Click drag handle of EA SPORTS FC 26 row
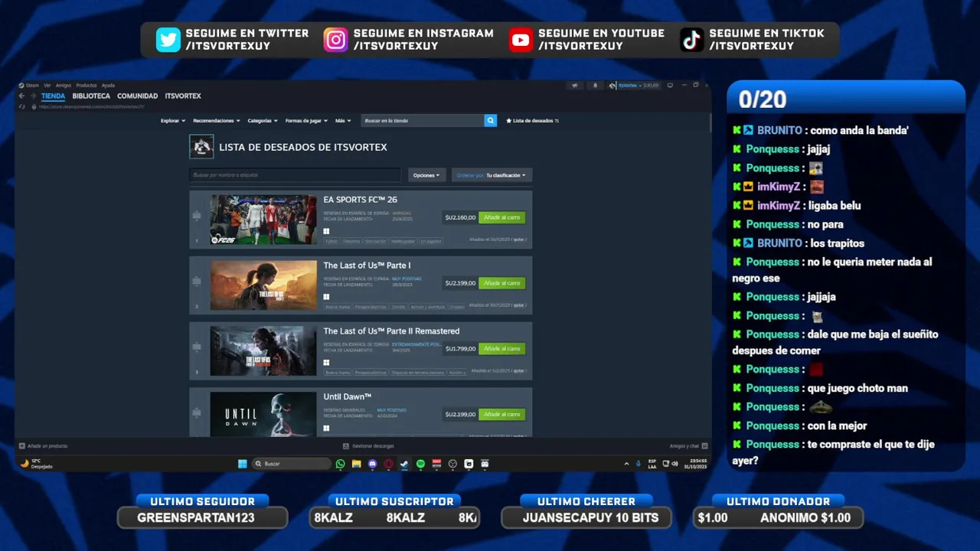 [197, 216]
